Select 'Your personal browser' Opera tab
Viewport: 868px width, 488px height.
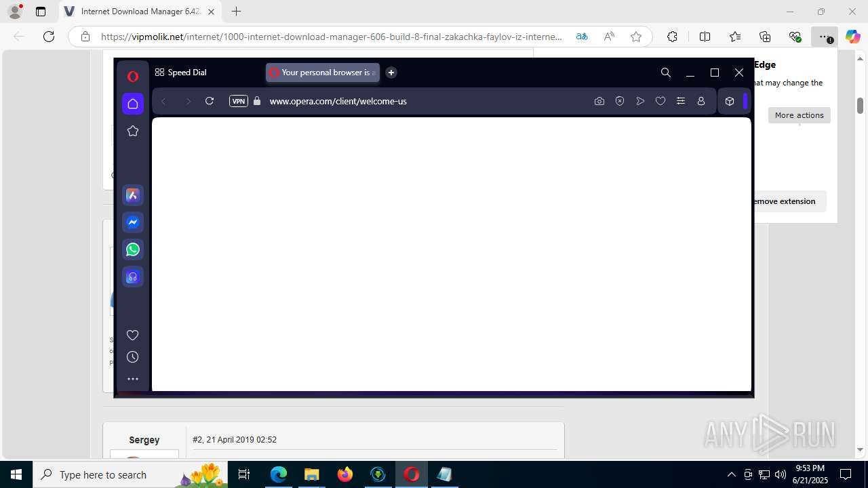click(x=323, y=73)
